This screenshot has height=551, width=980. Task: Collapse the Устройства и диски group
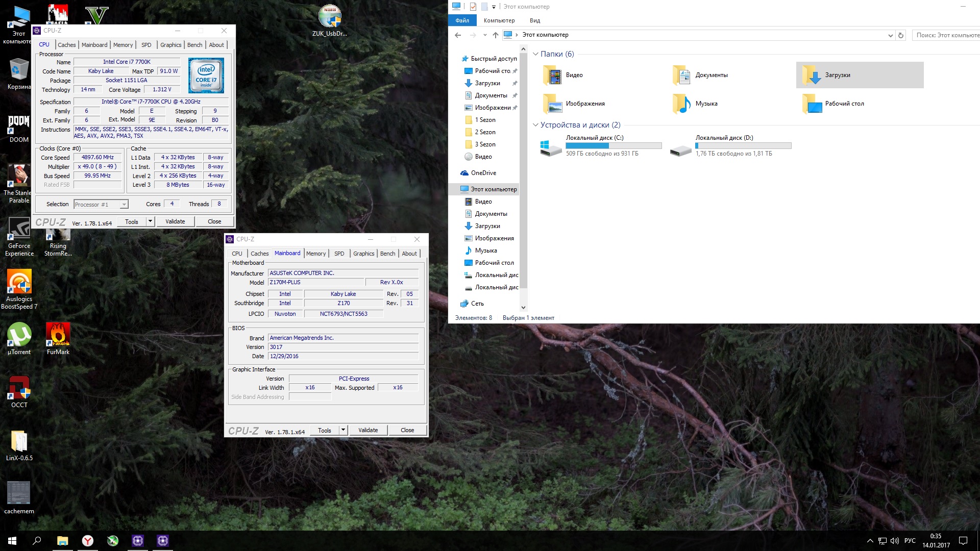tap(535, 125)
